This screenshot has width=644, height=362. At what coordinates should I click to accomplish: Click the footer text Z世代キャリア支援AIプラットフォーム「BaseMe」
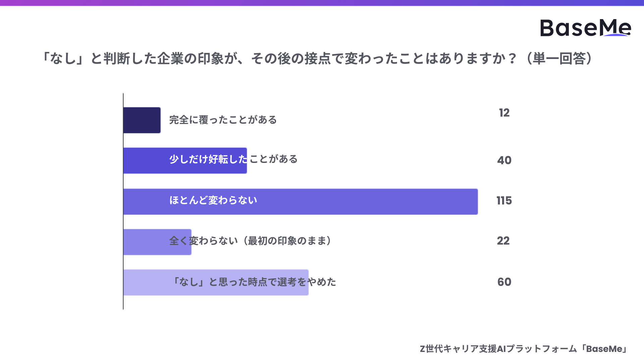524,349
